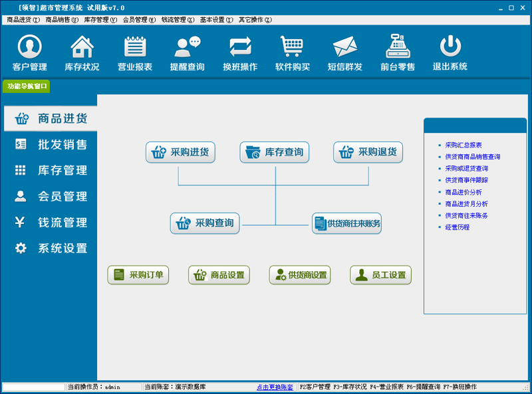Screen dimensions: 532x394
Task: Open 采购或退货查询 link
Action: [467, 169]
